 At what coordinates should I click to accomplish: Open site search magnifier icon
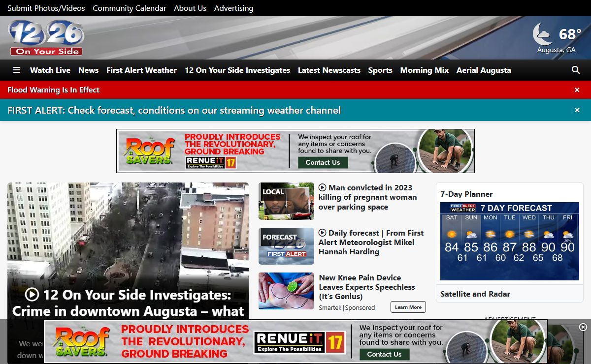576,70
